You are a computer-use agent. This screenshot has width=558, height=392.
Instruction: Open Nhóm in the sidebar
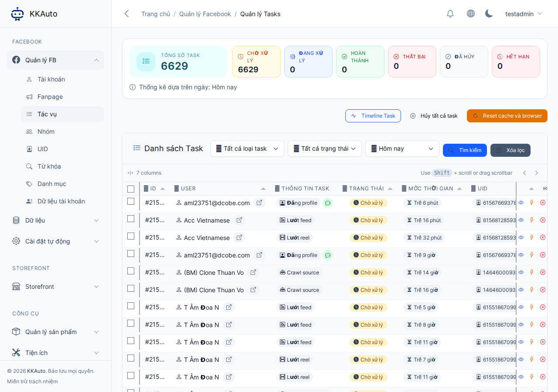coord(62,132)
